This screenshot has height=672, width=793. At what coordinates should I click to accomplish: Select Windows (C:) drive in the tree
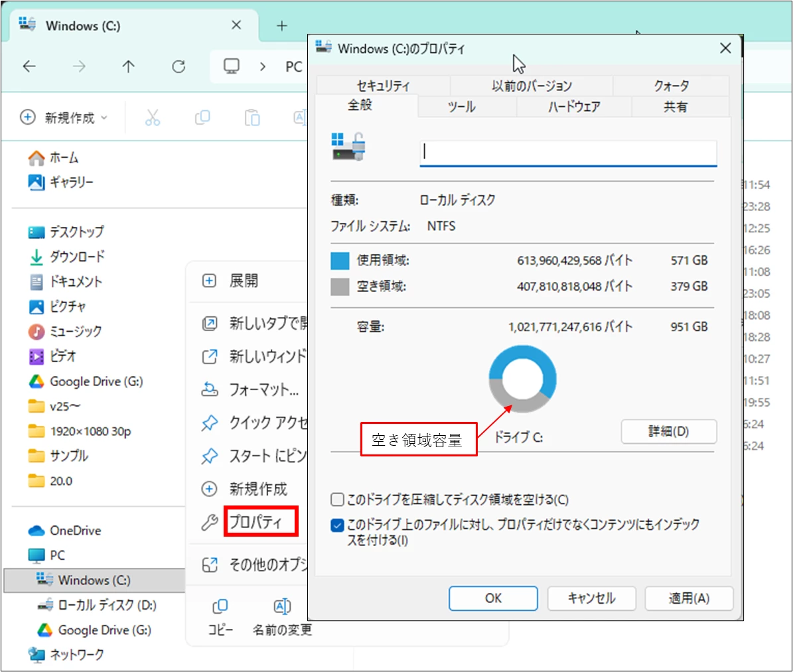click(x=95, y=580)
